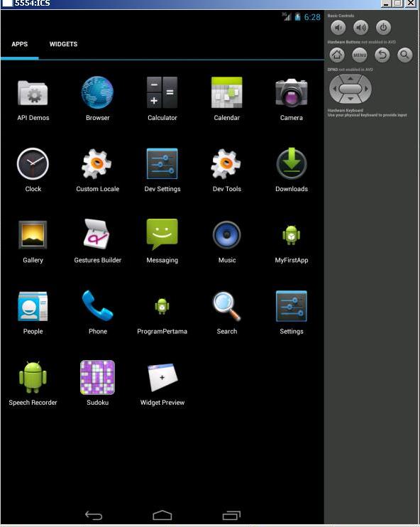Click the battery icon in status bar

[x=297, y=17]
